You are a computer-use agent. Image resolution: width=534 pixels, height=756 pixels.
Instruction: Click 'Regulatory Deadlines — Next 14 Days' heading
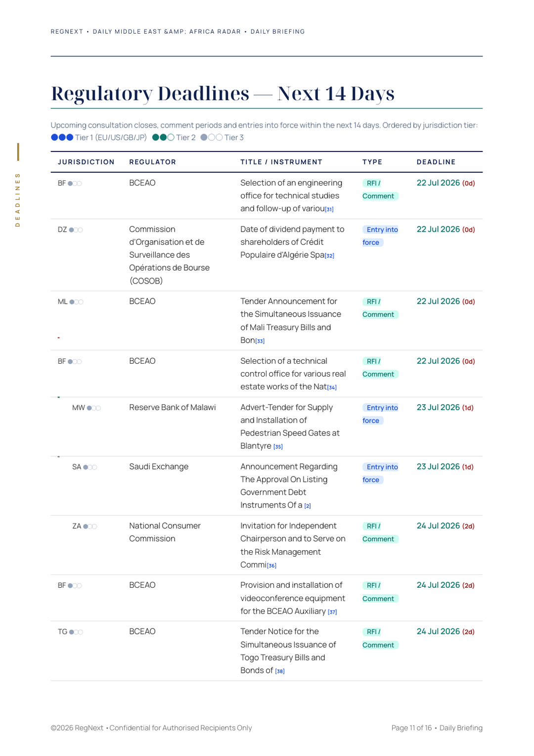pos(223,94)
